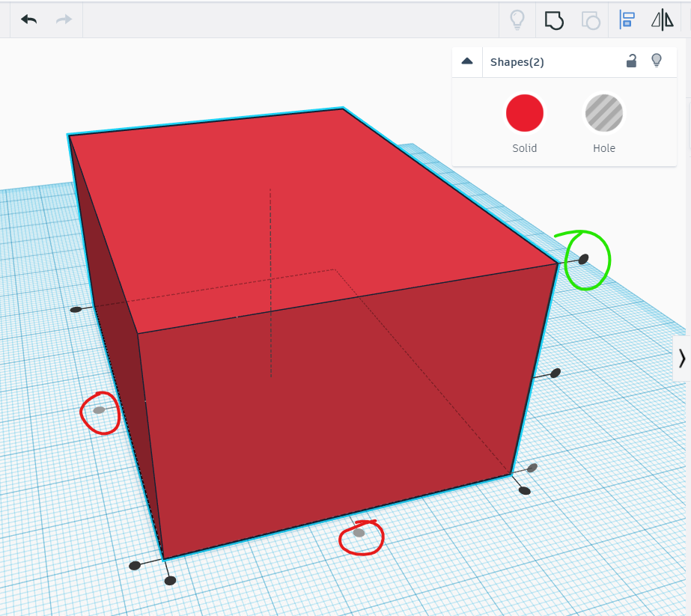Activate the Mirror (flip) tool

point(662,20)
